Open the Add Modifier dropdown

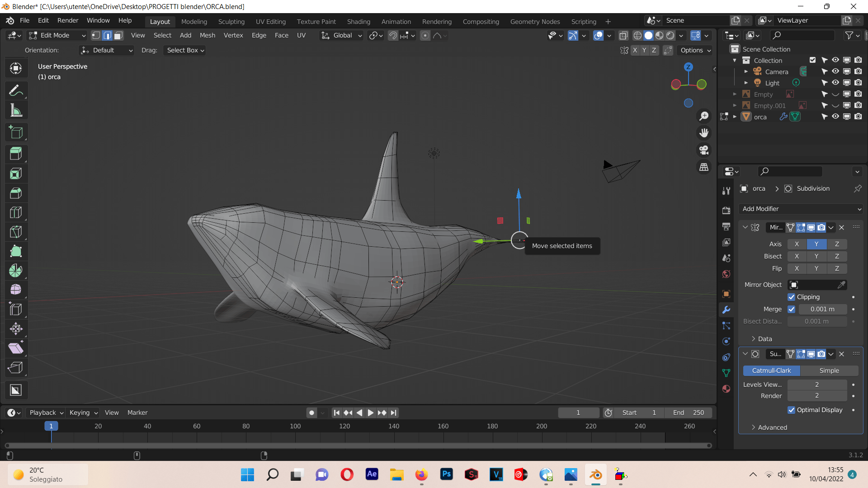coord(801,209)
